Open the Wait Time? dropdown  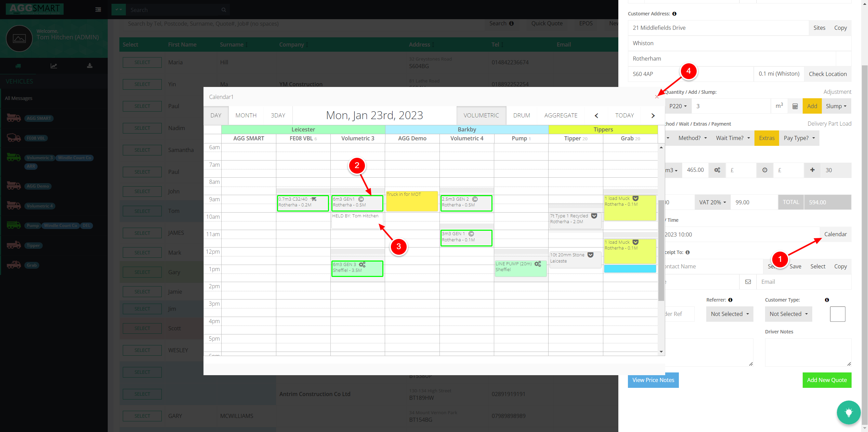coord(733,138)
